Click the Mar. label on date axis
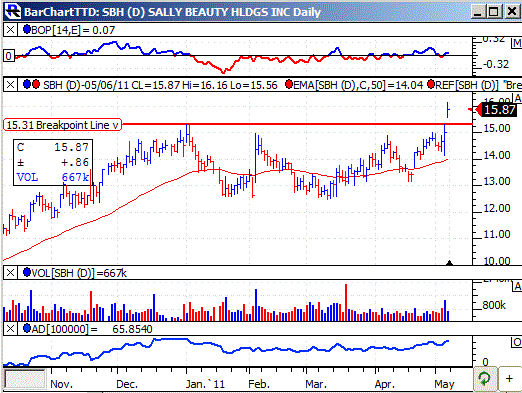Viewport: 522px width, 393px height. coord(316,384)
